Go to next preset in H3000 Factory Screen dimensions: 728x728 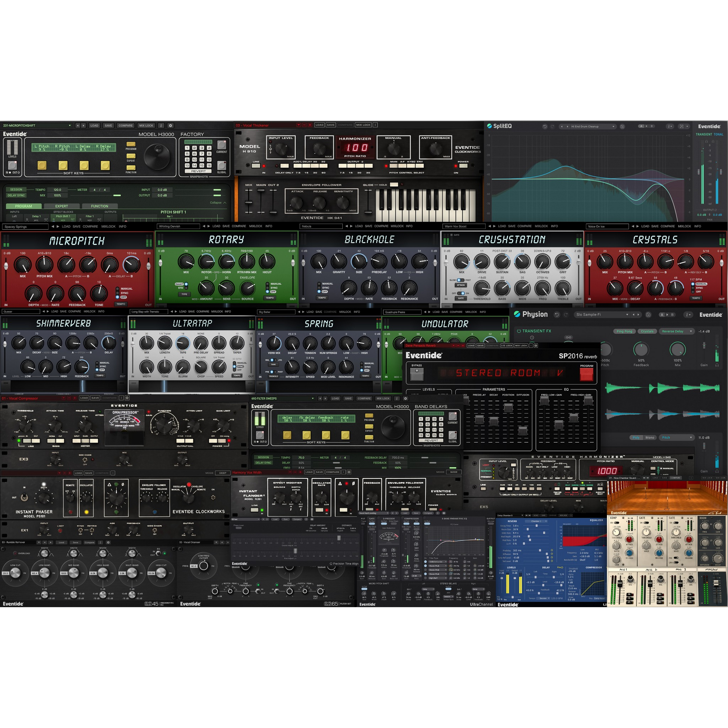click(x=83, y=125)
